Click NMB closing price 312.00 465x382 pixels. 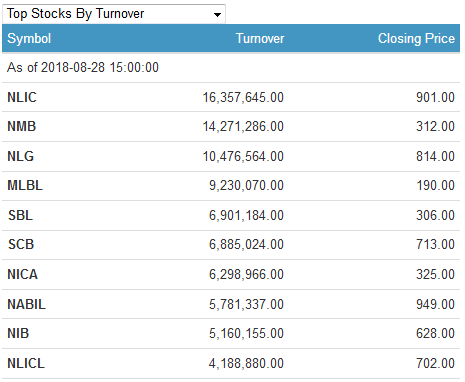[x=435, y=126]
